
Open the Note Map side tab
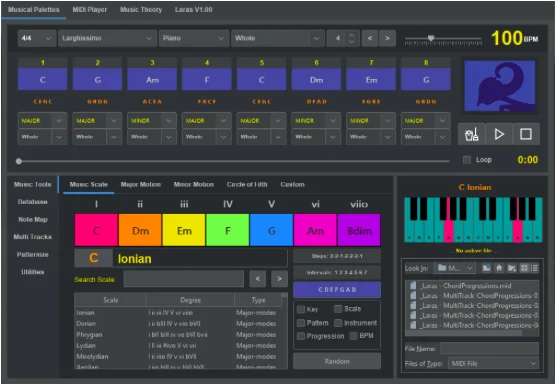point(33,220)
